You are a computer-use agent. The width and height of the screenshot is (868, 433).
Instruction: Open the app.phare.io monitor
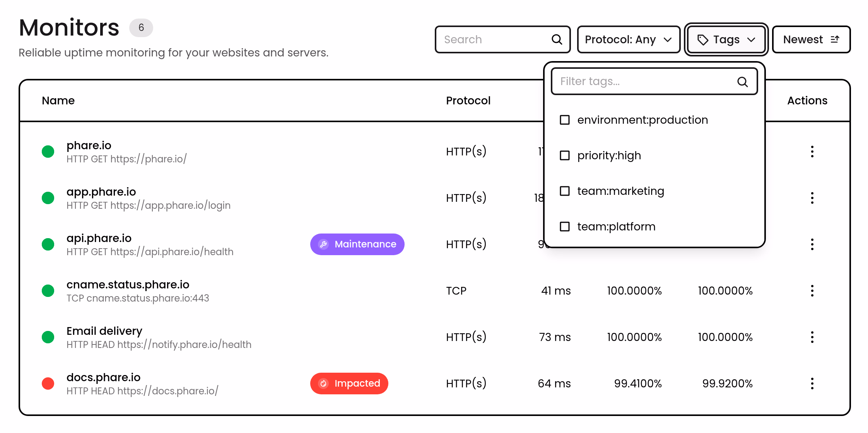(101, 192)
